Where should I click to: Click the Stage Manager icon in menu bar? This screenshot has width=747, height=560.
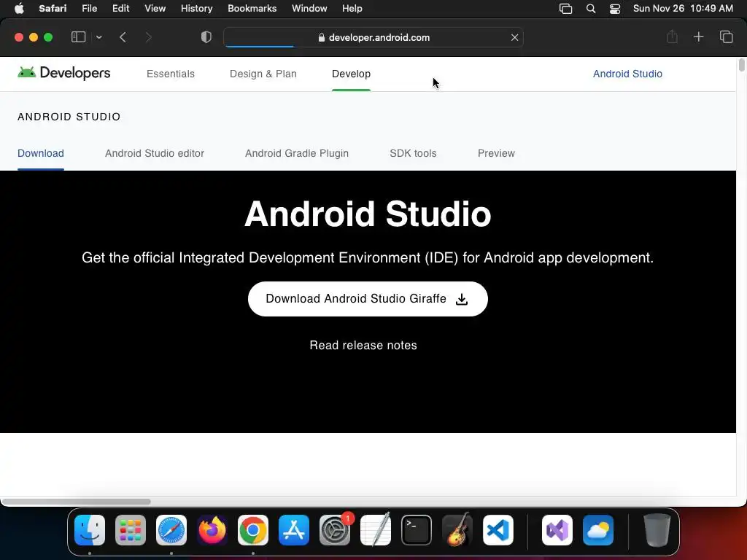tap(565, 9)
